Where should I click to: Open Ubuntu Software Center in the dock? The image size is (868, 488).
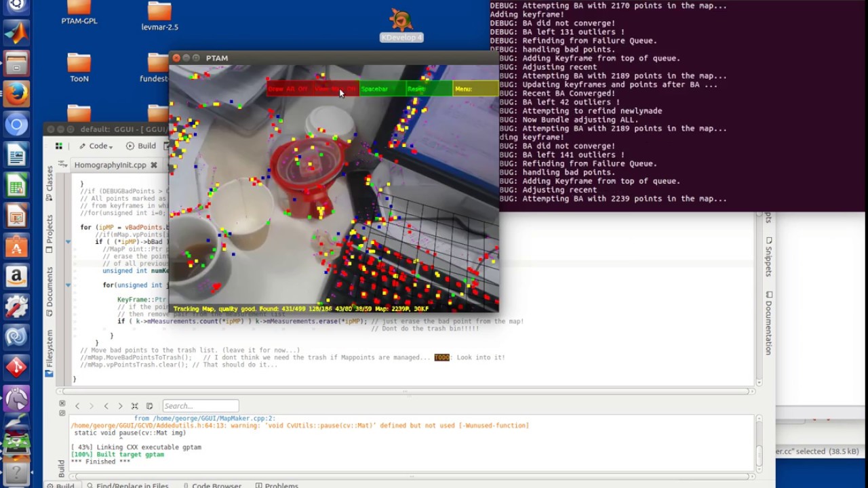coord(16,247)
